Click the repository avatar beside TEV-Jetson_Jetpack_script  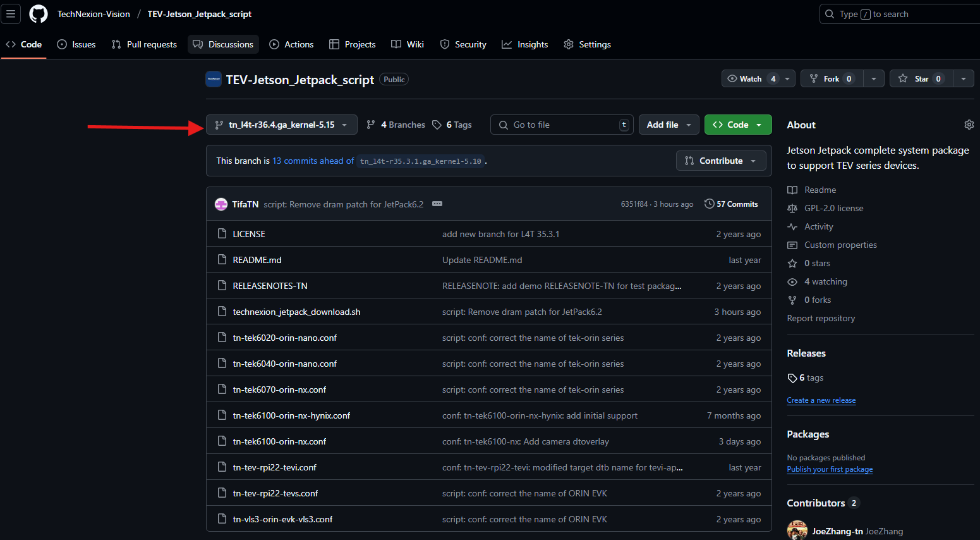pyautogui.click(x=214, y=79)
